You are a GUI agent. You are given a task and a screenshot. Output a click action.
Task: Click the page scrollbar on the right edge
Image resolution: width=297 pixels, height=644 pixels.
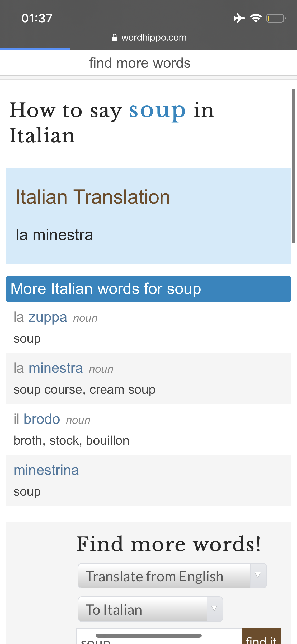pyautogui.click(x=293, y=166)
